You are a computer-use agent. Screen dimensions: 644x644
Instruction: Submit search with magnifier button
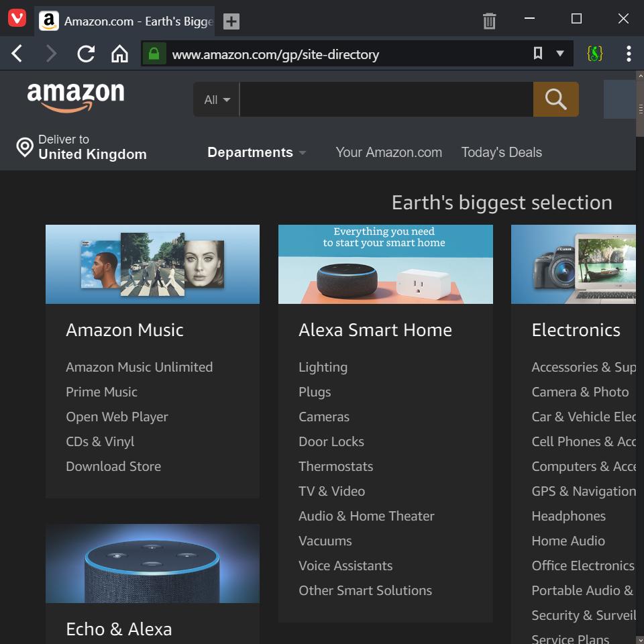point(555,99)
